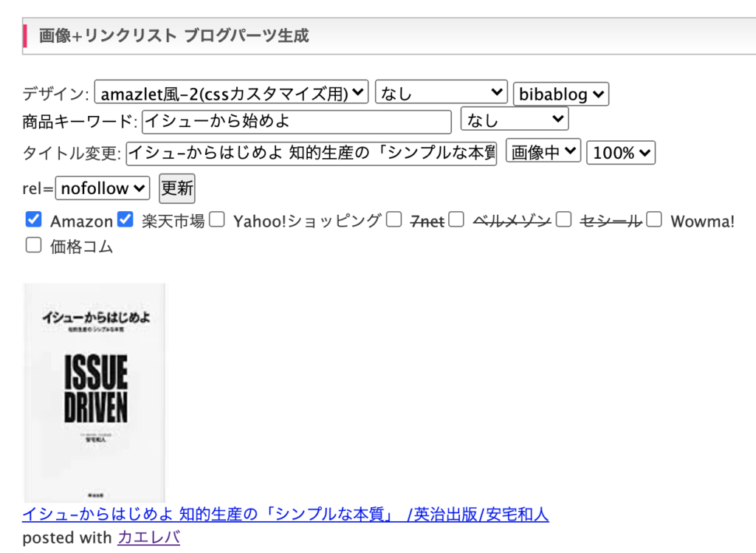Enable the 価格コム checkbox

click(33, 245)
